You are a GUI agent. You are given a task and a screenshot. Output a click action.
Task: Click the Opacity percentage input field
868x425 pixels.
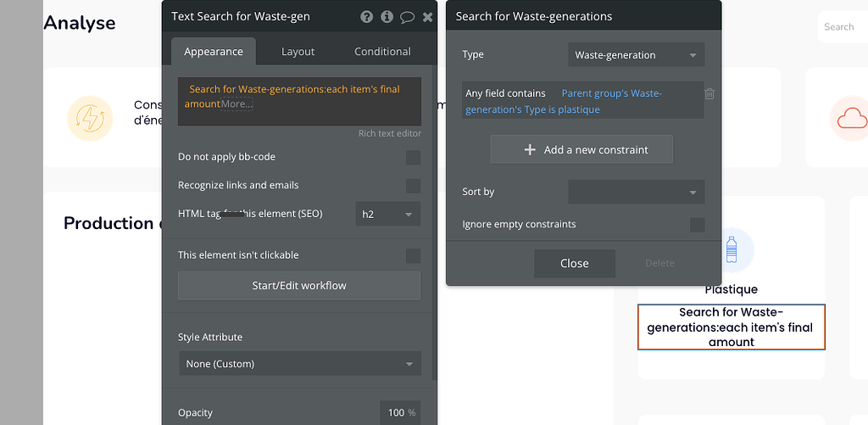(x=395, y=413)
